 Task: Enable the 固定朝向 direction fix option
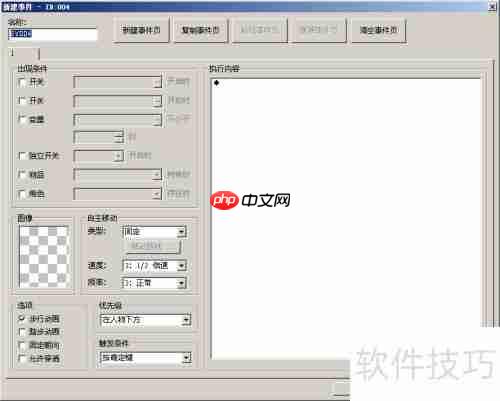pos(22,345)
